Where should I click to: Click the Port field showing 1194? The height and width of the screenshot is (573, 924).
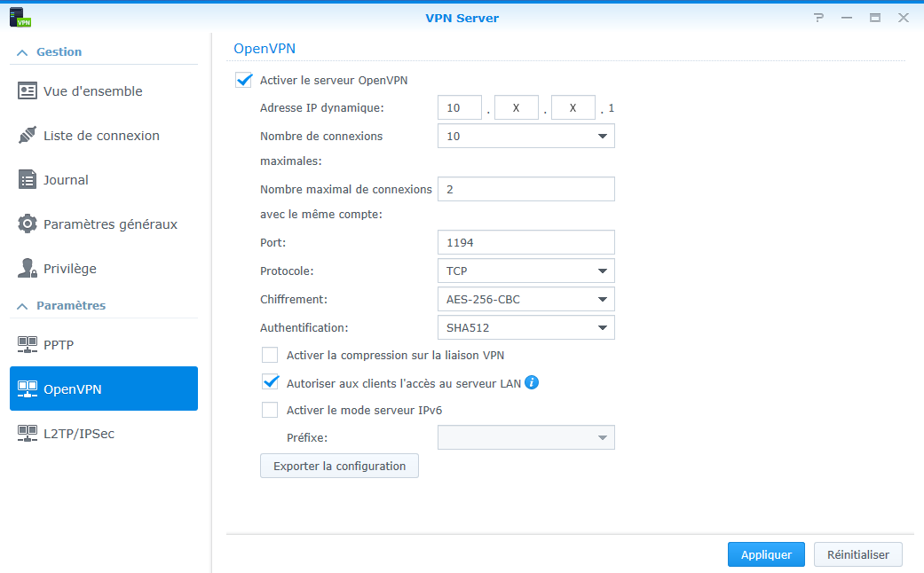tap(526, 243)
